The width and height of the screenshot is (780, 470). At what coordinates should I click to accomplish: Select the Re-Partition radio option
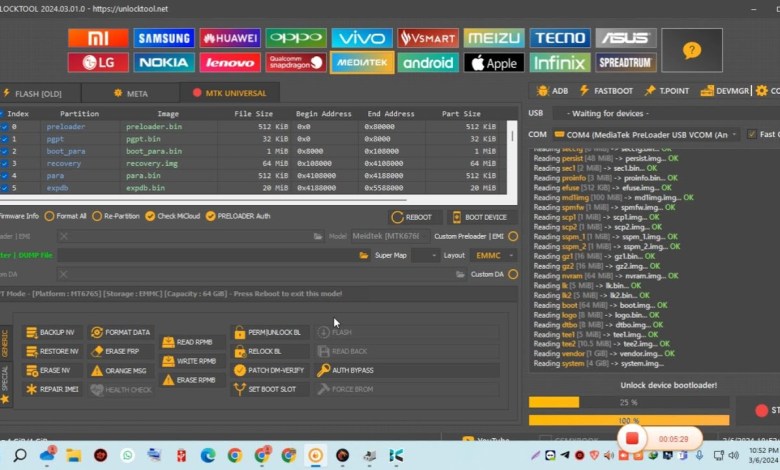[x=116, y=216]
